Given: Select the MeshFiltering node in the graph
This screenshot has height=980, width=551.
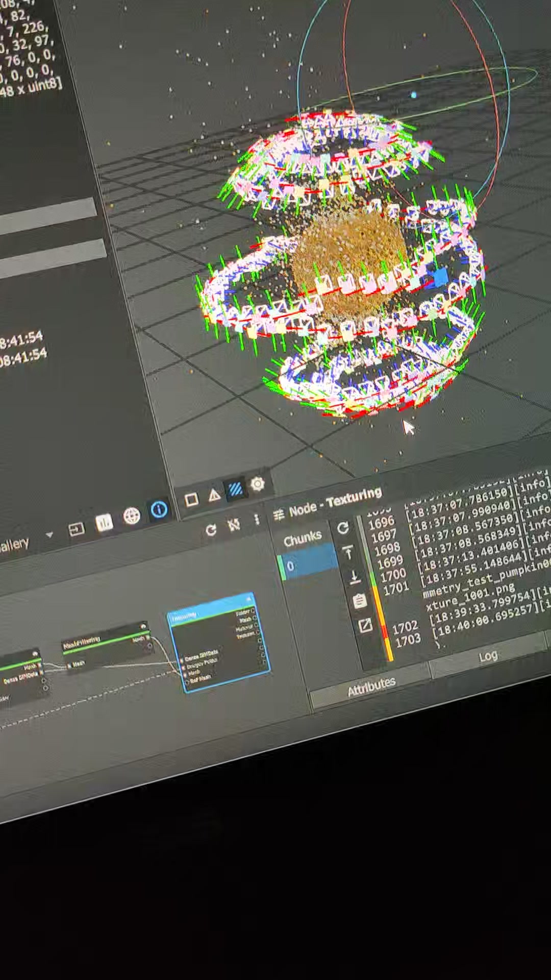Looking at the screenshot, I should click(x=107, y=646).
